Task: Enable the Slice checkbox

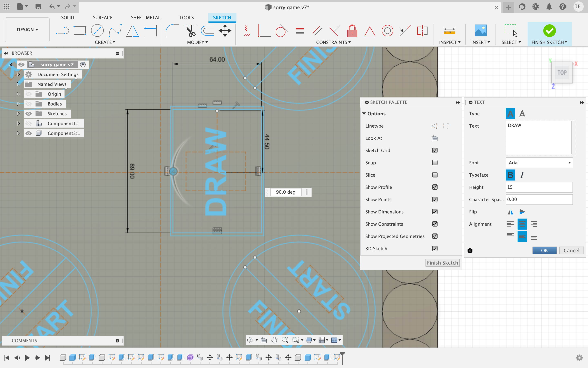Action: (x=435, y=175)
